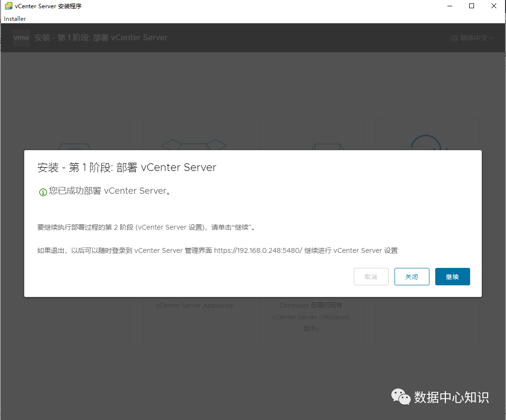Click the vCenter installer app icon in title bar

click(x=9, y=6)
